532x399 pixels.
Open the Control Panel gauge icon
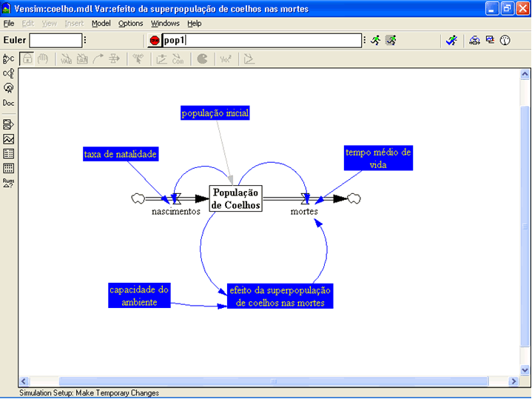point(505,40)
